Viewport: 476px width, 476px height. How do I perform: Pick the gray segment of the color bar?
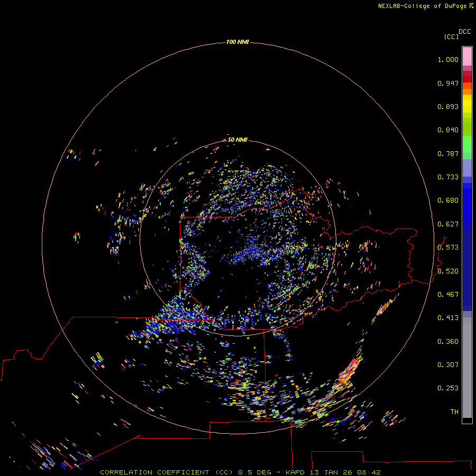[467, 368]
